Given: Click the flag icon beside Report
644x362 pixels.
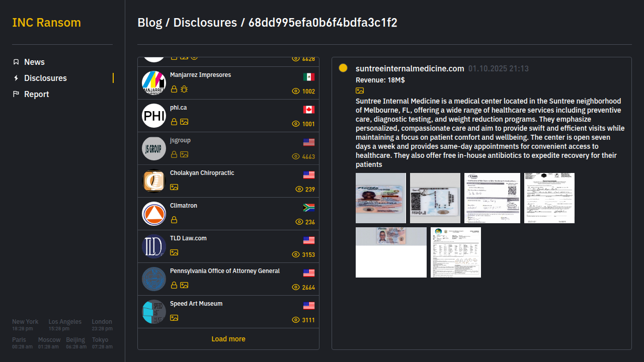Looking at the screenshot, I should tap(16, 94).
